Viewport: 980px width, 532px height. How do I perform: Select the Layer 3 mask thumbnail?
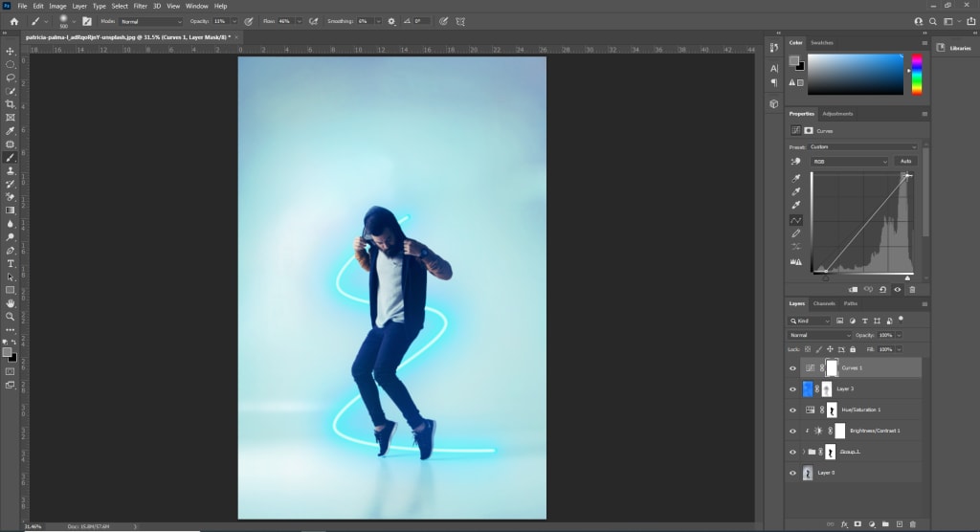pyautogui.click(x=827, y=388)
